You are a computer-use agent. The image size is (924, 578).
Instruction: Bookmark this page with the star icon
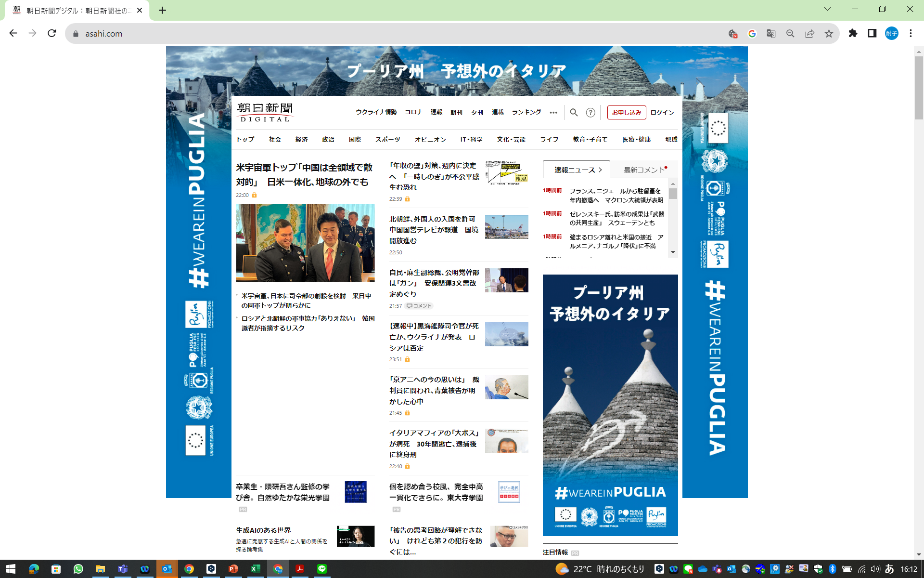click(x=829, y=34)
